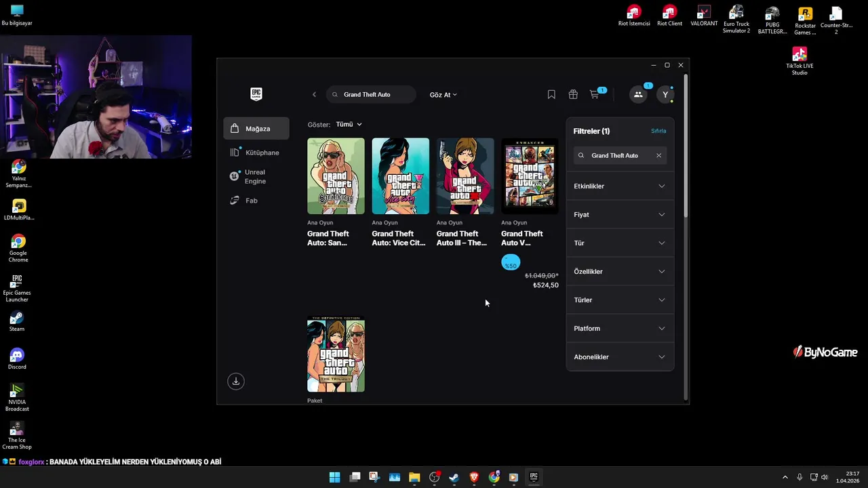Open the gift redeem icon
The width and height of the screenshot is (868, 488).
pyautogui.click(x=573, y=95)
